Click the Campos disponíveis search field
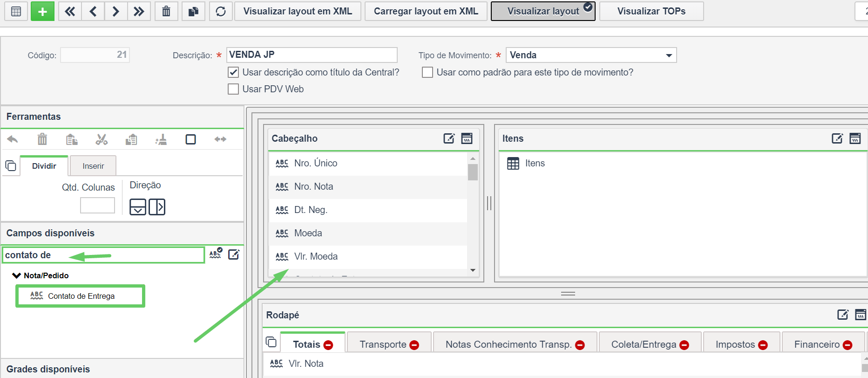Viewport: 868px width, 378px height. pos(103,255)
